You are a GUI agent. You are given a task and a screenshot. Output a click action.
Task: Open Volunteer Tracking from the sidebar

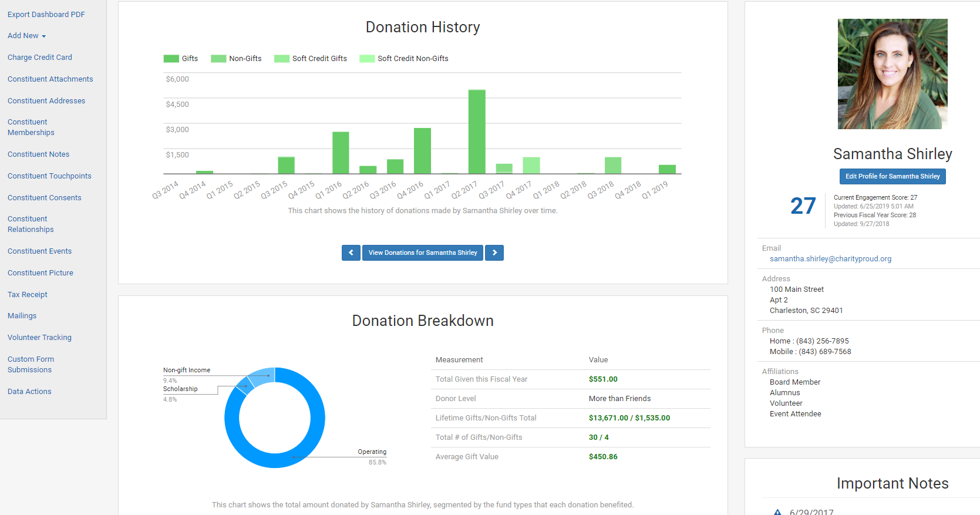39,338
